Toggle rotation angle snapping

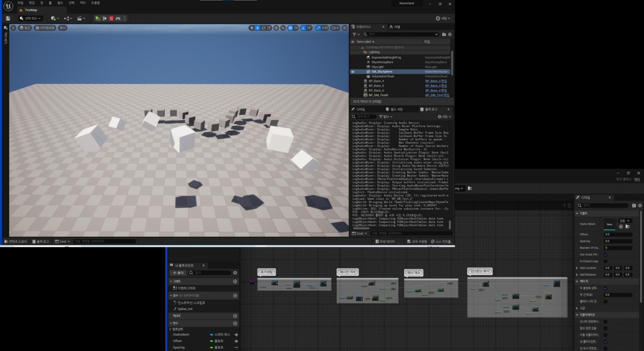click(303, 28)
